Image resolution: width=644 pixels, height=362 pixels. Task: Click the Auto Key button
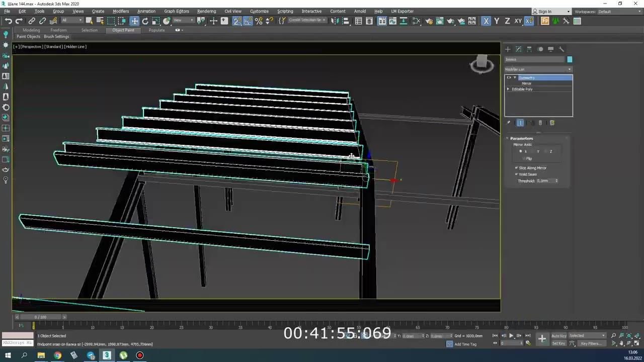(x=558, y=336)
